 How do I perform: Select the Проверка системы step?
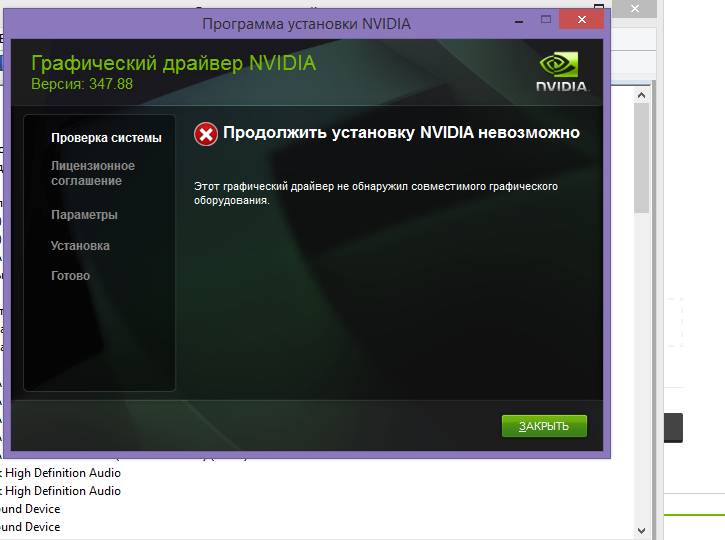(x=106, y=138)
